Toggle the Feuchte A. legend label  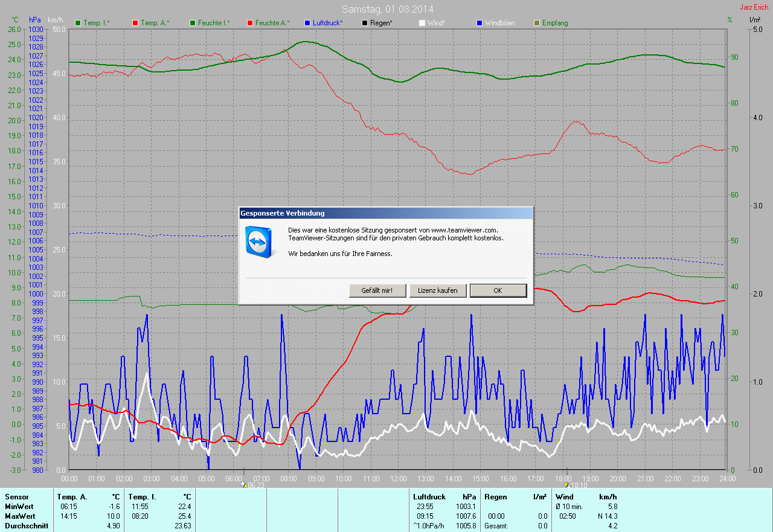272,23
